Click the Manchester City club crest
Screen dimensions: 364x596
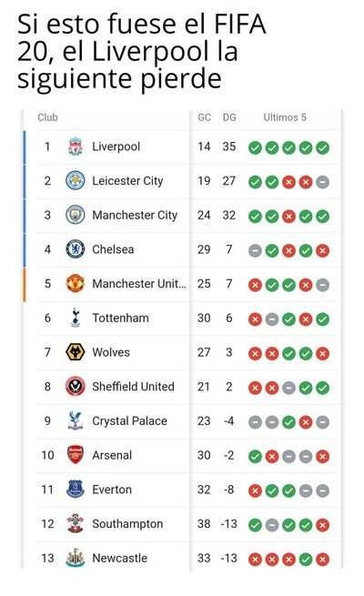[76, 215]
